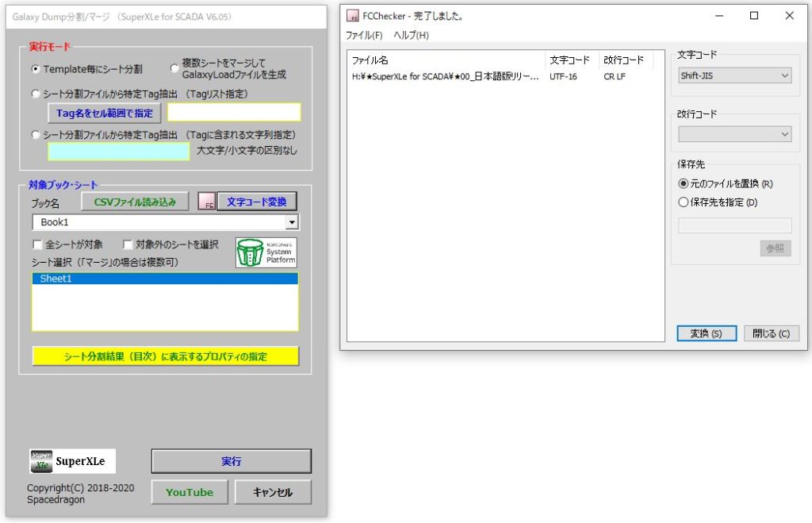This screenshot has height=523, width=812.
Task: Click the FC icon beside 文字コード変換
Action: coord(207,202)
